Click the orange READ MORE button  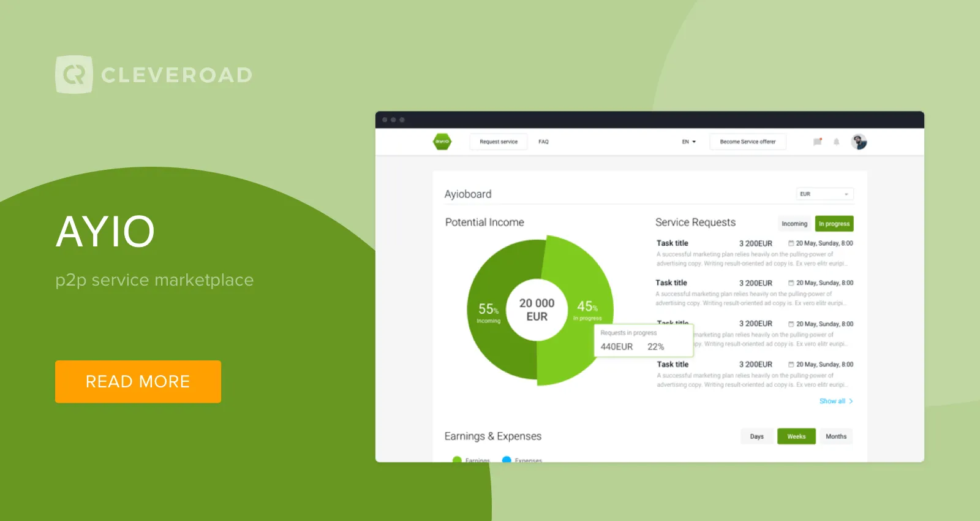tap(138, 381)
